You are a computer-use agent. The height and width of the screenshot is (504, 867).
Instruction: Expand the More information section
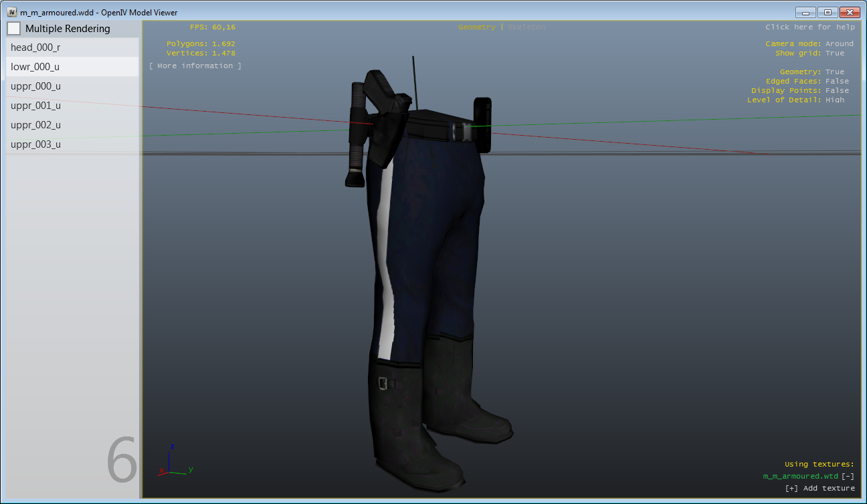coord(195,66)
